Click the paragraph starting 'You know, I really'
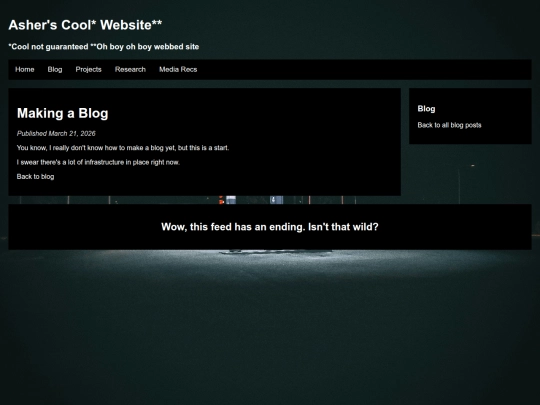This screenshot has width=540, height=405. (123, 148)
